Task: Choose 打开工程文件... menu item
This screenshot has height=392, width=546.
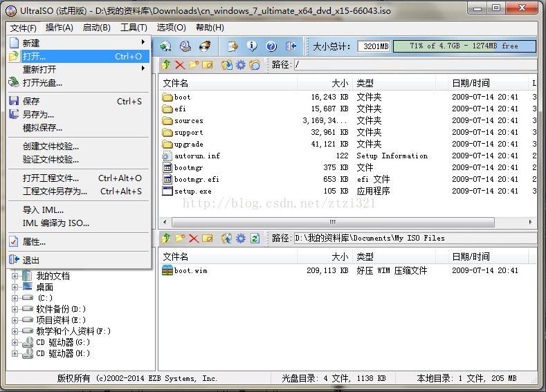Action: 79,178
